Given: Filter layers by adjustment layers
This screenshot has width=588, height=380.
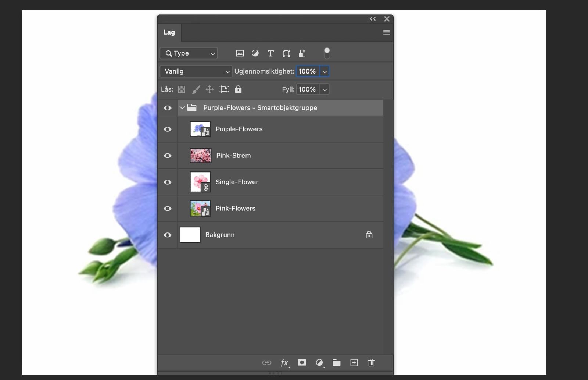Looking at the screenshot, I should click(x=255, y=53).
